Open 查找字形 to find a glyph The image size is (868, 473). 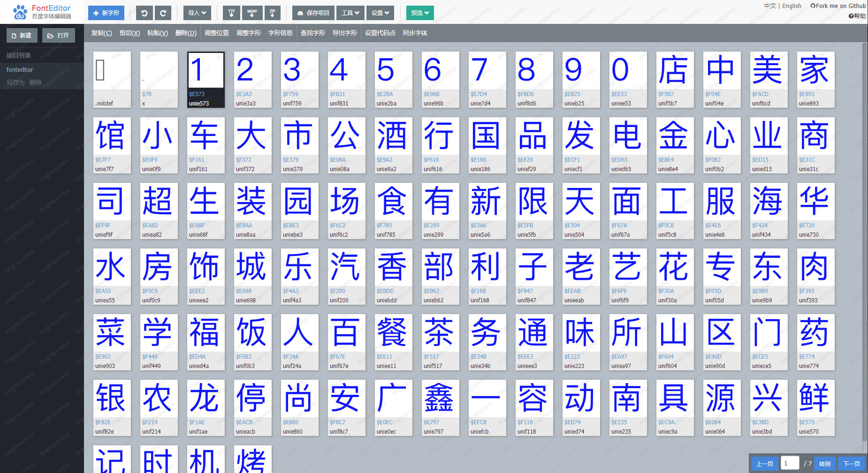tap(312, 33)
